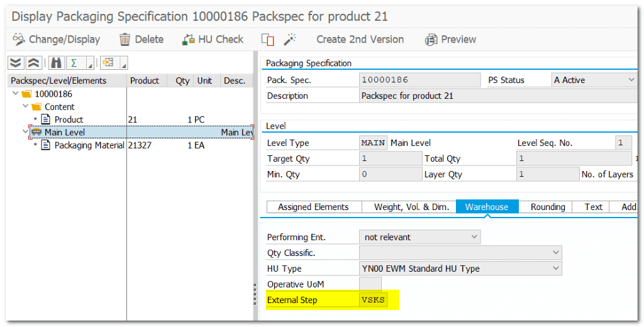Open the Performing Ent. dropdown
The height and width of the screenshot is (327, 644).
474,237
